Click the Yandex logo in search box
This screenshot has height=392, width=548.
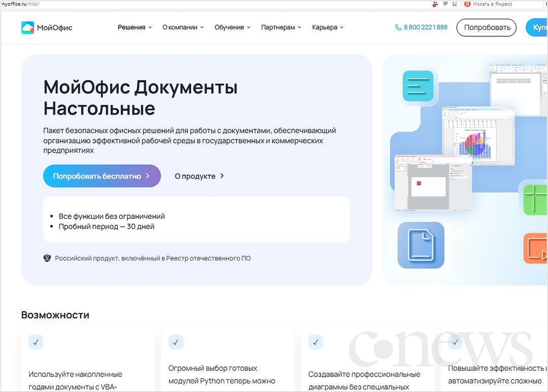[467, 4]
